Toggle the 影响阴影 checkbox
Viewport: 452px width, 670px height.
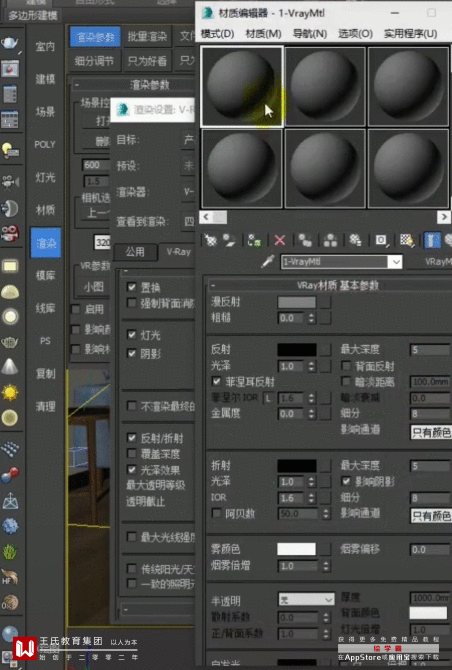coord(346,481)
